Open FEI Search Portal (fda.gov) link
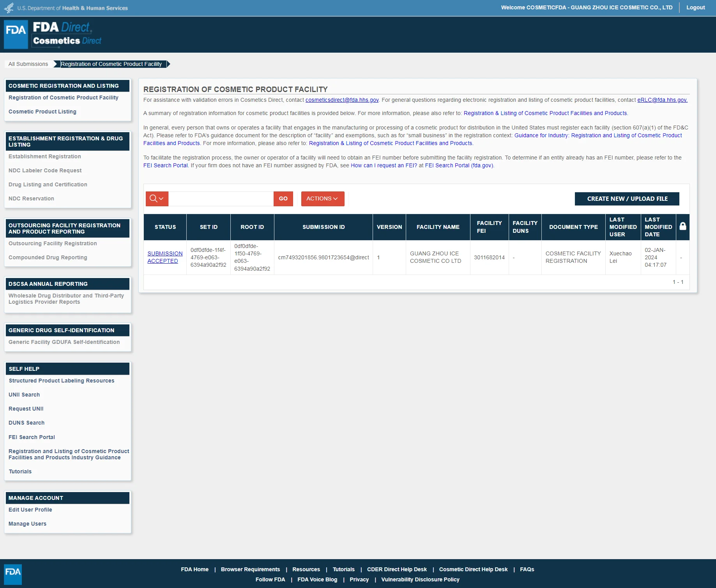 point(459,165)
